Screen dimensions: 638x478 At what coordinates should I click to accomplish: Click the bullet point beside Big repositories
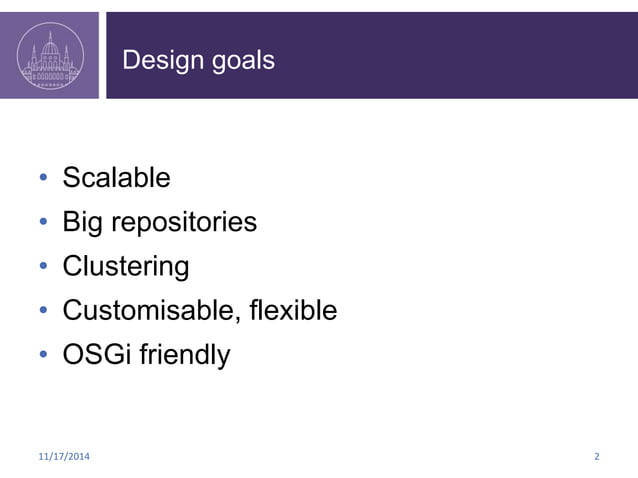(44, 221)
